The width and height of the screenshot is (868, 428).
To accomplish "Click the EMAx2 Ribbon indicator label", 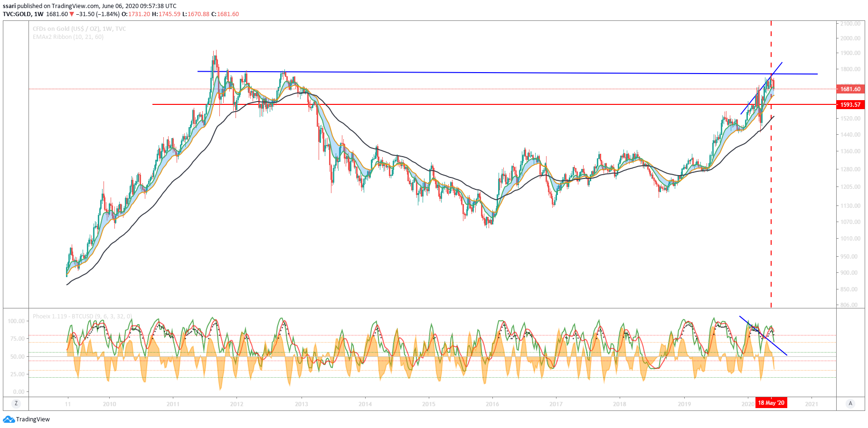I will [68, 37].
